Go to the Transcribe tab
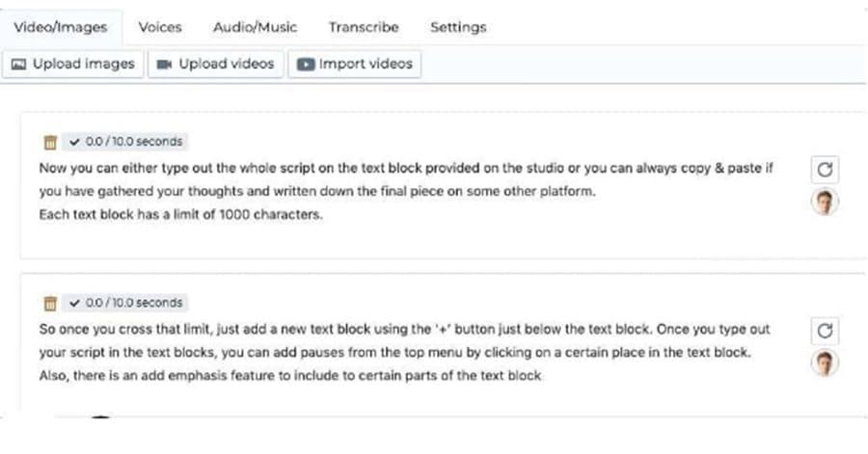Screen dimensions: 868x454 coord(364,27)
